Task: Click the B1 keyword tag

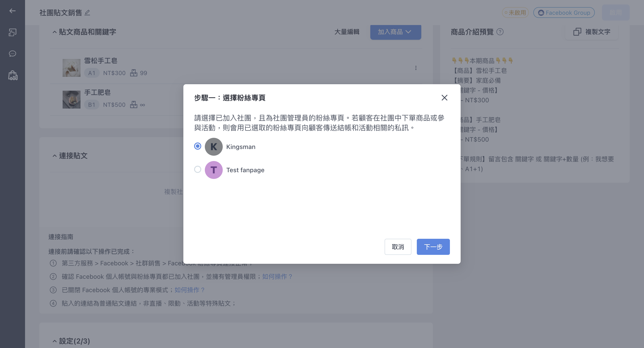Action: (x=92, y=105)
